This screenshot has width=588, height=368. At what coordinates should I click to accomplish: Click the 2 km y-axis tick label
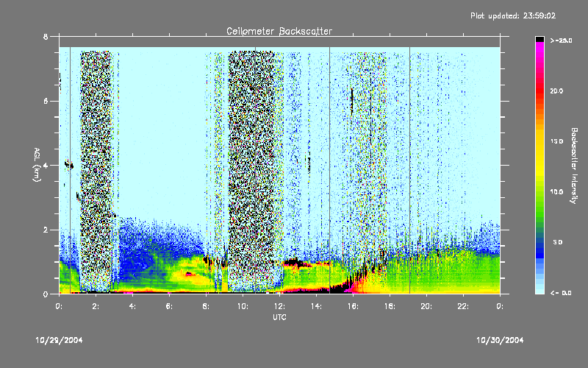click(x=46, y=230)
